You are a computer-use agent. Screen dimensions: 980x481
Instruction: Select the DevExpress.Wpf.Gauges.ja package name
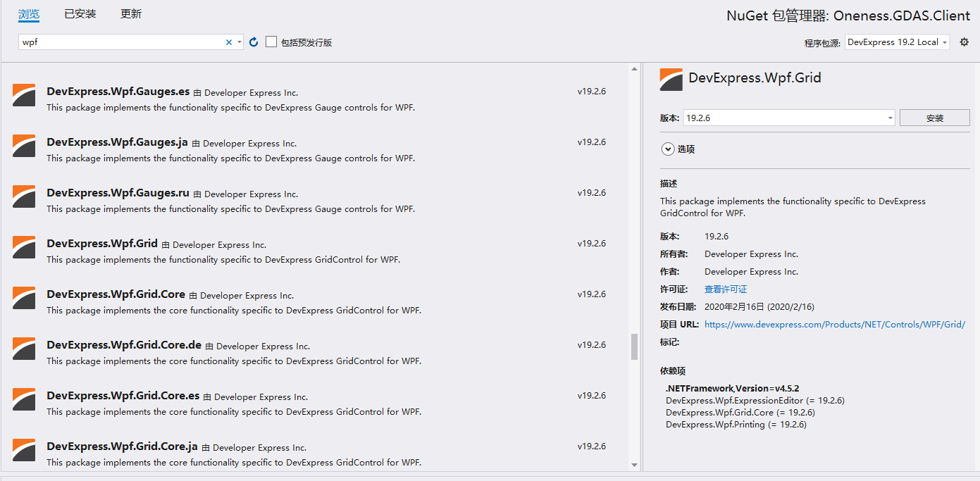118,142
